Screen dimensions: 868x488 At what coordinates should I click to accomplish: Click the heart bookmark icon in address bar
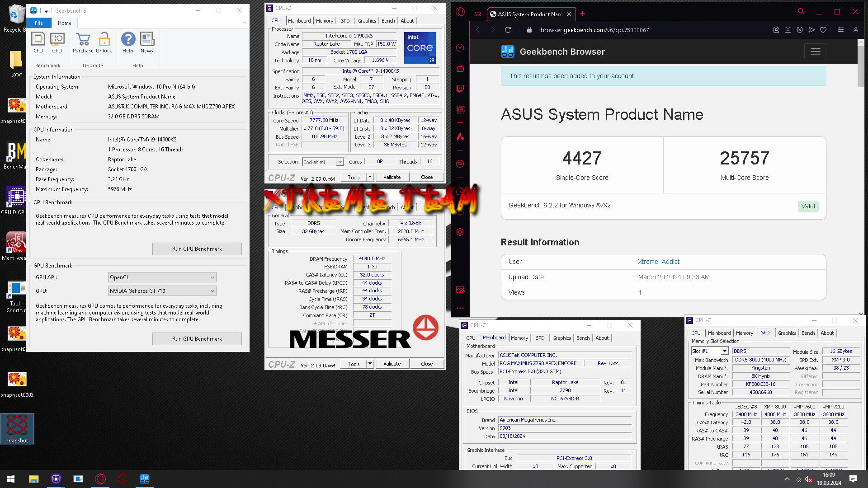tap(823, 30)
